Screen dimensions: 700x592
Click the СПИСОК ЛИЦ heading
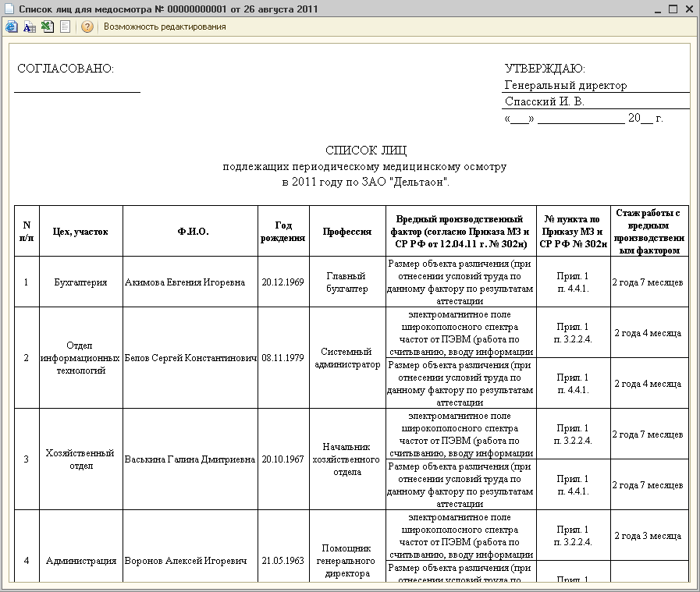click(366, 151)
